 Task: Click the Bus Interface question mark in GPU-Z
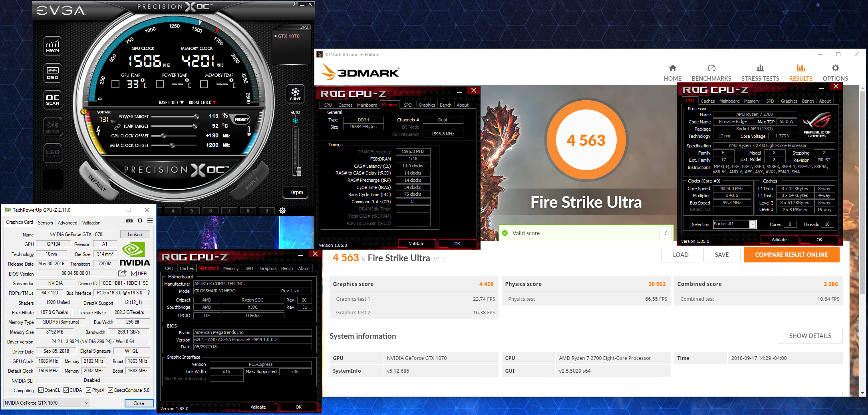tap(149, 293)
